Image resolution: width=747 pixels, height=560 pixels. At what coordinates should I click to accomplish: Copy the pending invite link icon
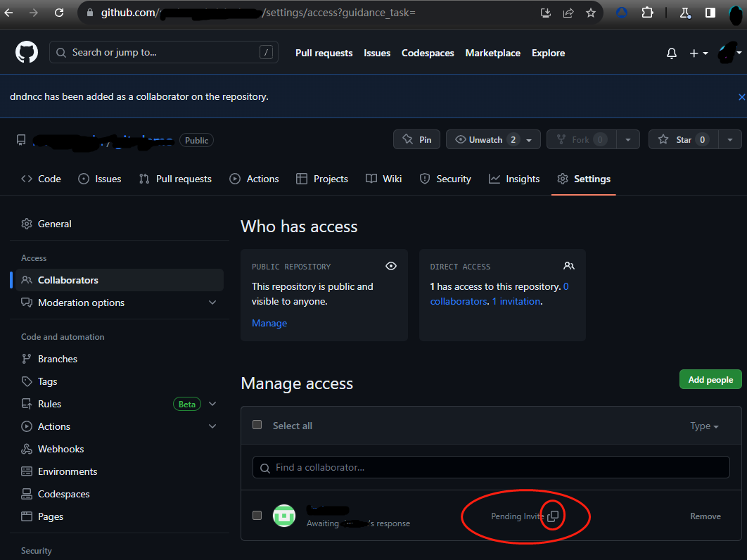point(553,516)
